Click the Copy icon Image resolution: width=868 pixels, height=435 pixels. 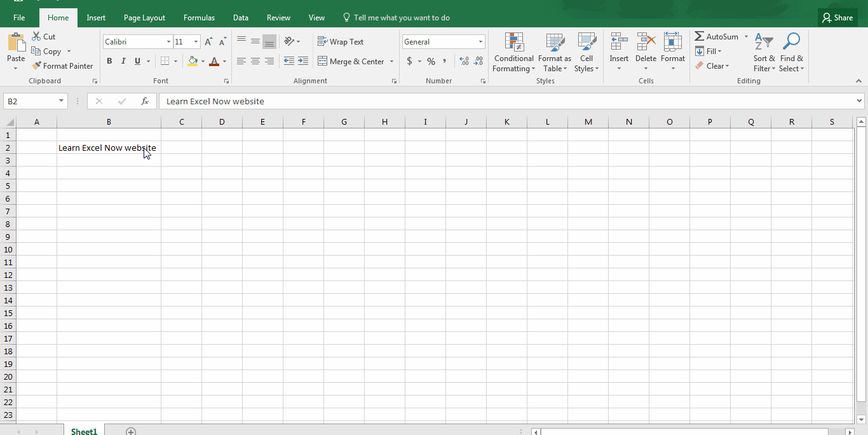coord(37,52)
